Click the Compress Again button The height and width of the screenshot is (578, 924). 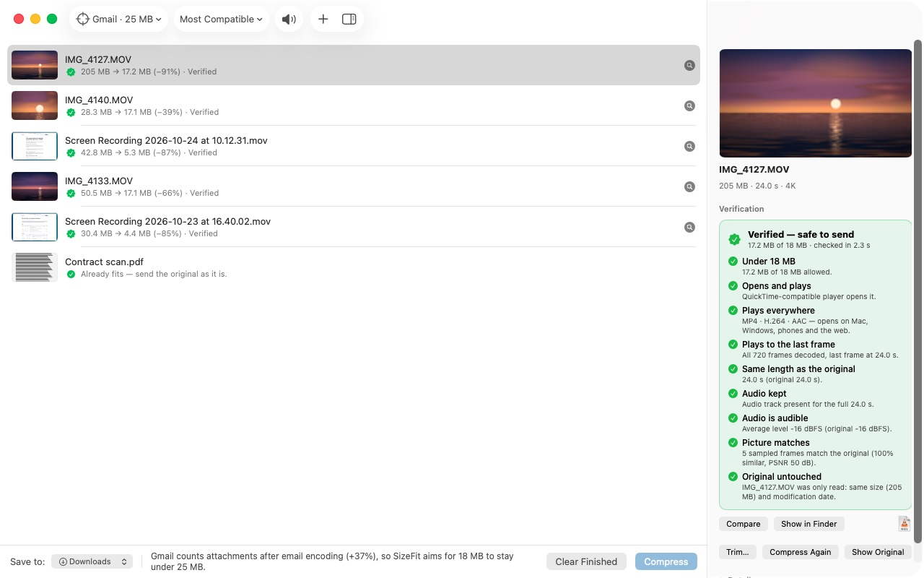(801, 552)
